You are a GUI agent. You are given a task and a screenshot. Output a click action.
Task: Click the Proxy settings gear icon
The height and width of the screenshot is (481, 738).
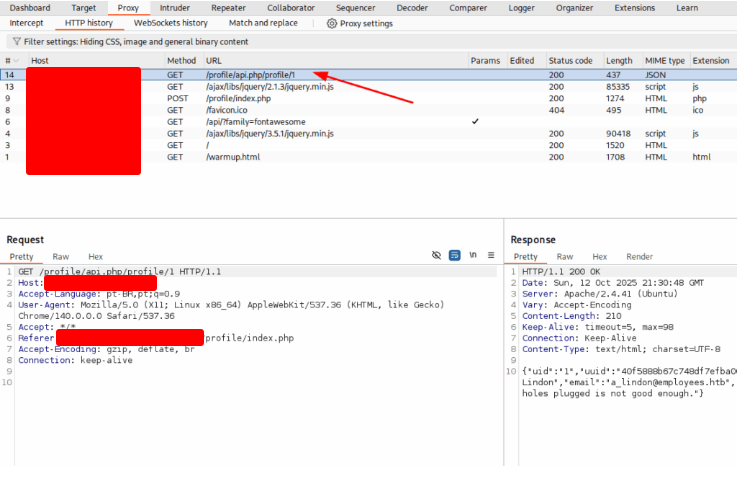pyautogui.click(x=332, y=23)
